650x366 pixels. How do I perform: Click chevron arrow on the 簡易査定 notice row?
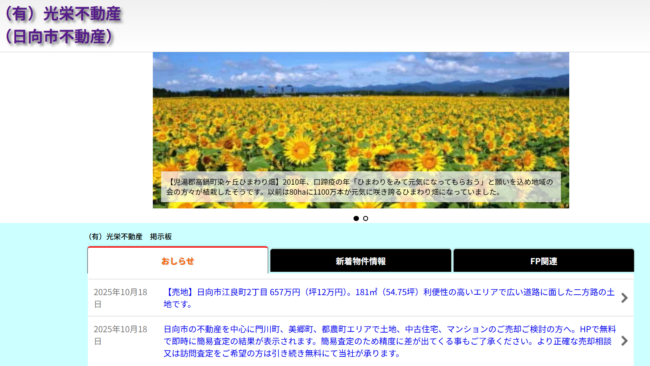point(625,341)
